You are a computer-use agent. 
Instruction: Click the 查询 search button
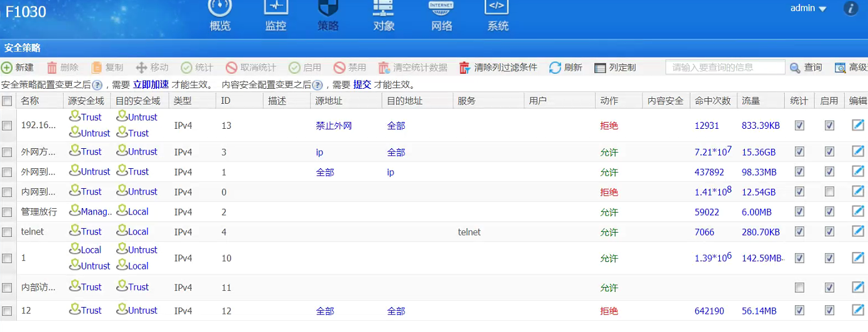pyautogui.click(x=806, y=68)
